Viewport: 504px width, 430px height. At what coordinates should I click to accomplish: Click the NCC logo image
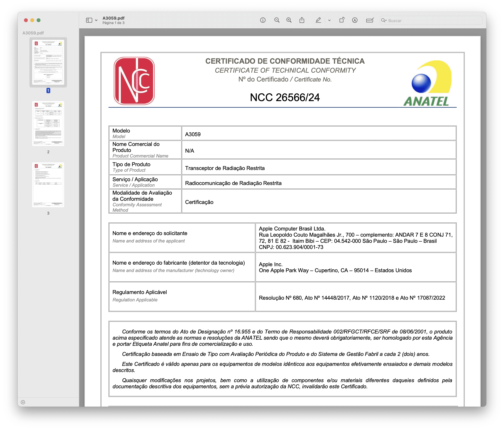[134, 81]
